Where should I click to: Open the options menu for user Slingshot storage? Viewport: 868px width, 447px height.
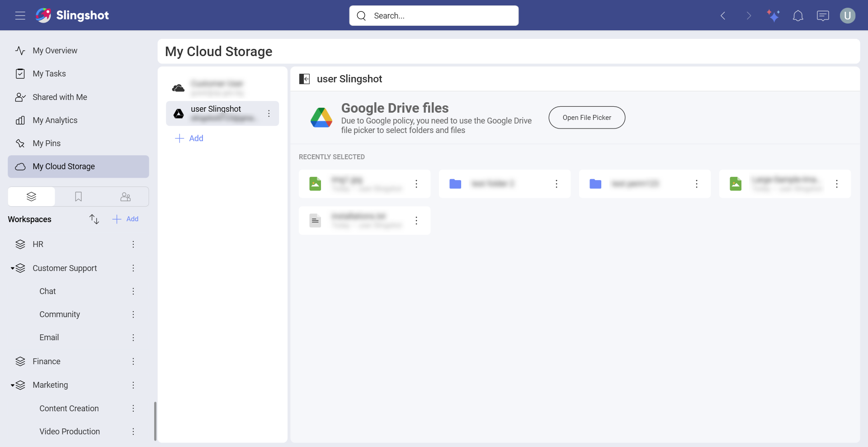click(269, 113)
